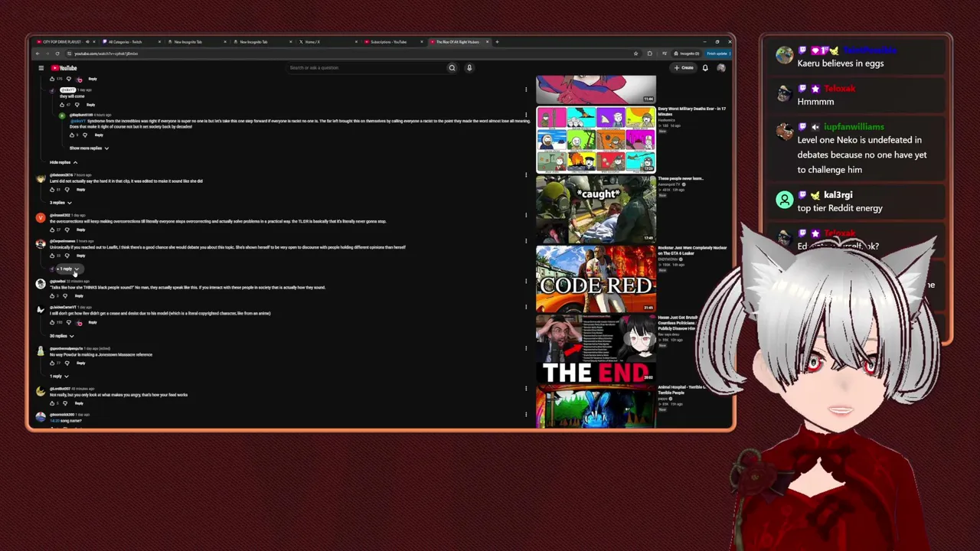Like the 'Unironically if you reached out' comment
This screenshot has width=980, height=551.
52,256
